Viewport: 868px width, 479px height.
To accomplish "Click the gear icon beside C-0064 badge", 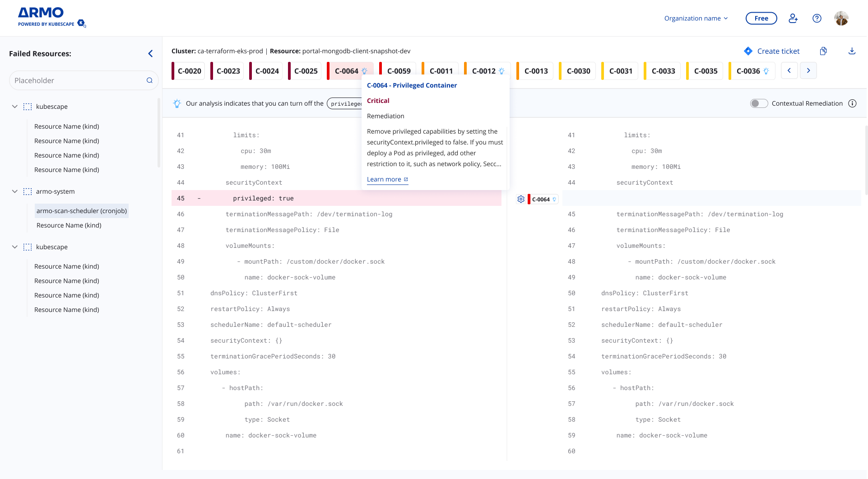I will 521,199.
